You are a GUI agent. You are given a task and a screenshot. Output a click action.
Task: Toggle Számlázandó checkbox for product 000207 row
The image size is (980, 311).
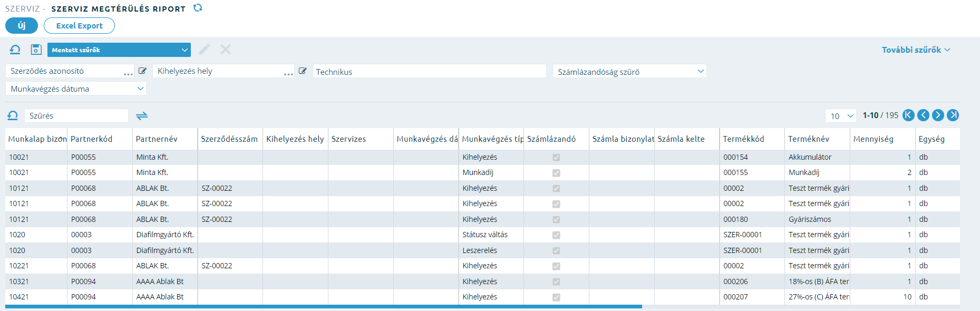[x=556, y=297]
